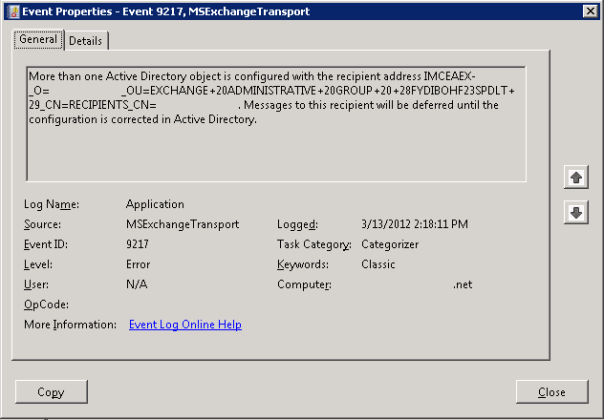Click the Level value Error
The width and height of the screenshot is (604, 420).
138,265
